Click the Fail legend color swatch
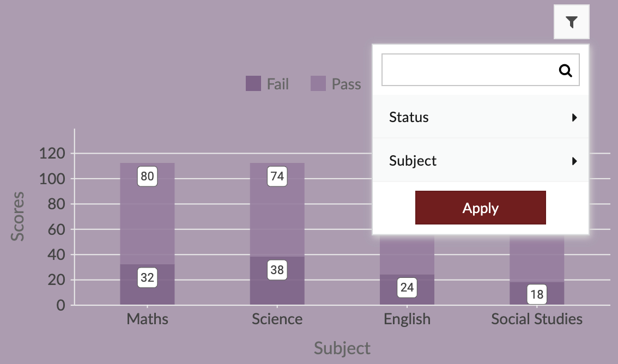Image resolution: width=618 pixels, height=364 pixels. 253,84
